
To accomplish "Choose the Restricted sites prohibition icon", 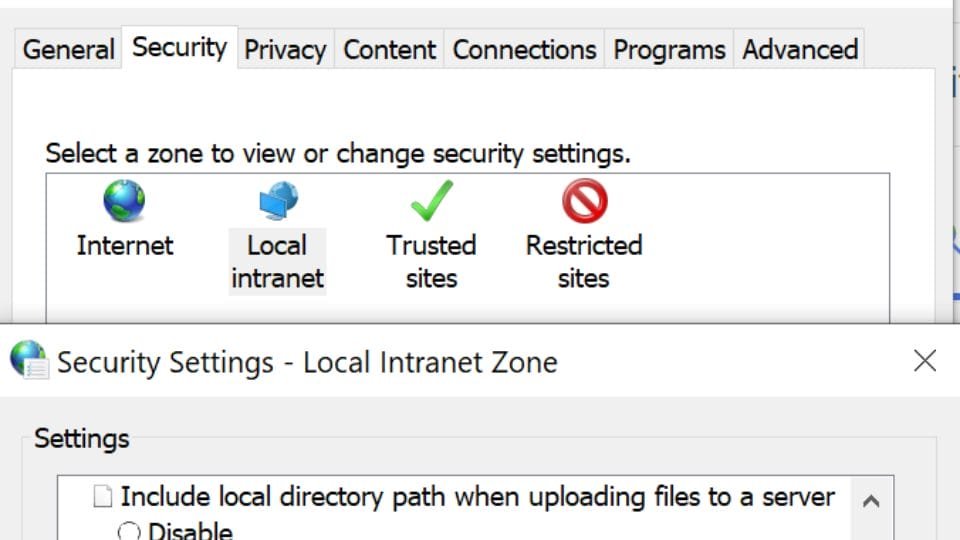I will pyautogui.click(x=585, y=200).
